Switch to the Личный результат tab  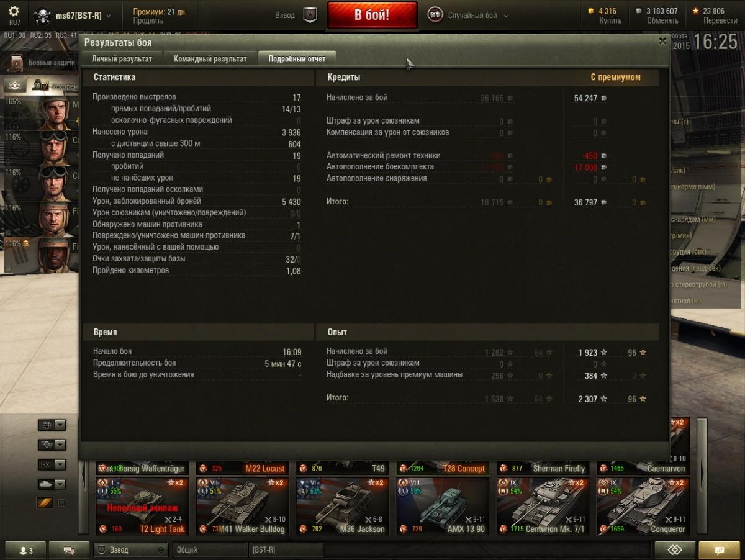[x=122, y=59]
